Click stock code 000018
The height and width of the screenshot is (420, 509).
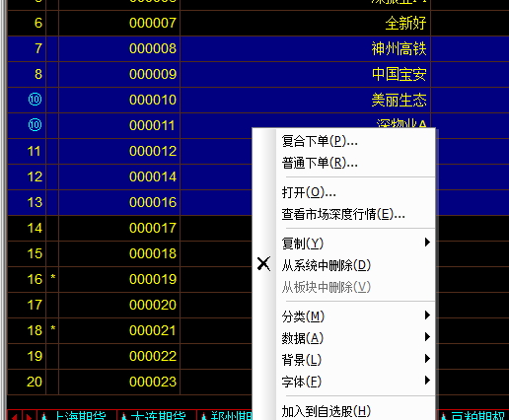pyautogui.click(x=153, y=253)
